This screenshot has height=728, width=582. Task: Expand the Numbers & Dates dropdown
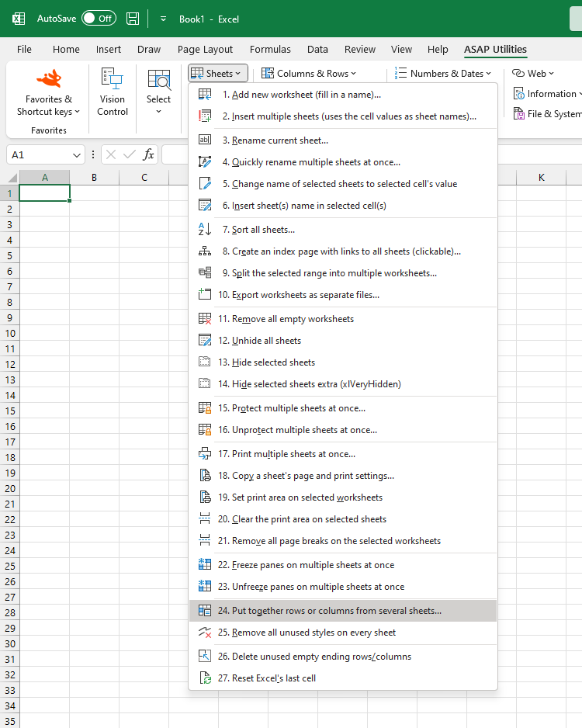click(x=443, y=74)
